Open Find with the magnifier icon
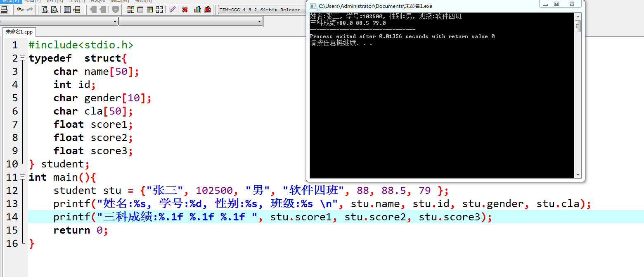Image resolution: width=644 pixels, height=277 pixels. 45,10
